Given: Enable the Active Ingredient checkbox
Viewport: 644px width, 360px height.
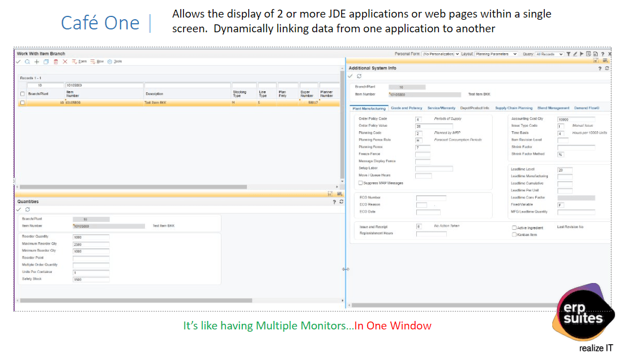Looking at the screenshot, I should 515,228.
